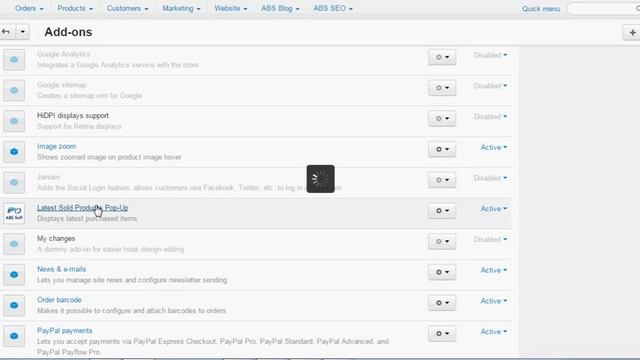This screenshot has height=360, width=640.
Task: Click the Google sitemap add-on icon
Action: pyautogui.click(x=14, y=90)
